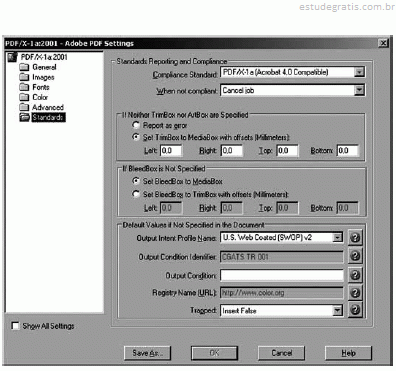Click the General folder icon
The width and height of the screenshot is (396, 371).
pos(24,67)
